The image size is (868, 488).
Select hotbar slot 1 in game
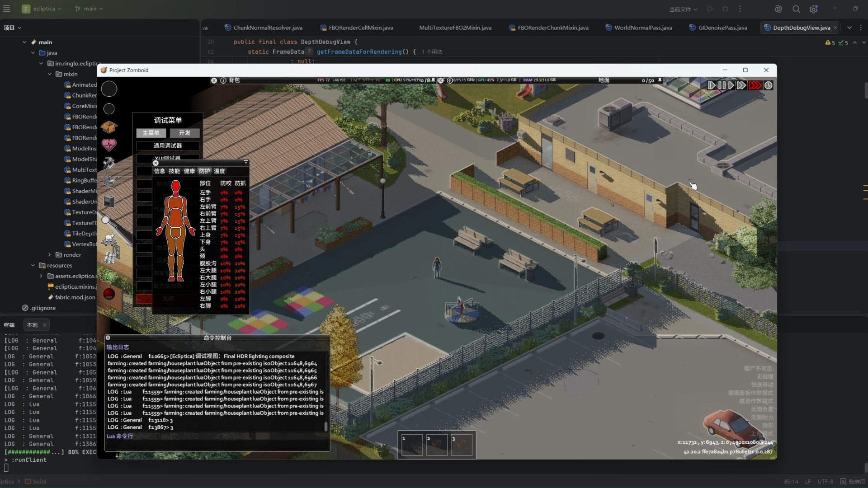coord(412,445)
